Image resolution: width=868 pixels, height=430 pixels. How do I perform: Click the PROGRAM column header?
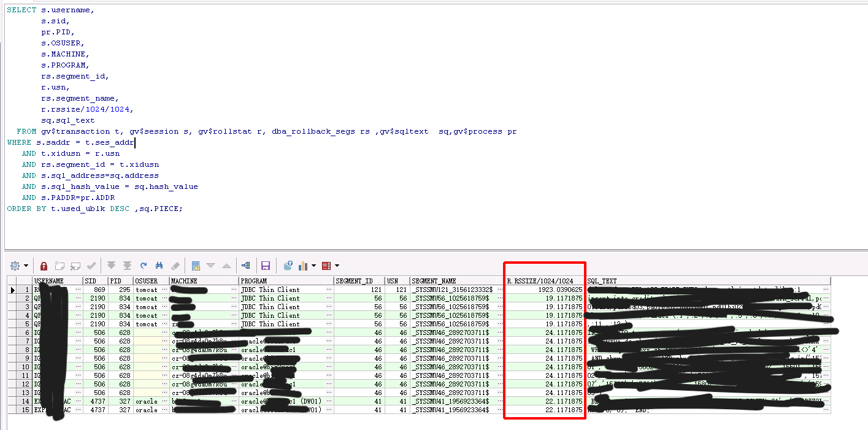[286, 281]
